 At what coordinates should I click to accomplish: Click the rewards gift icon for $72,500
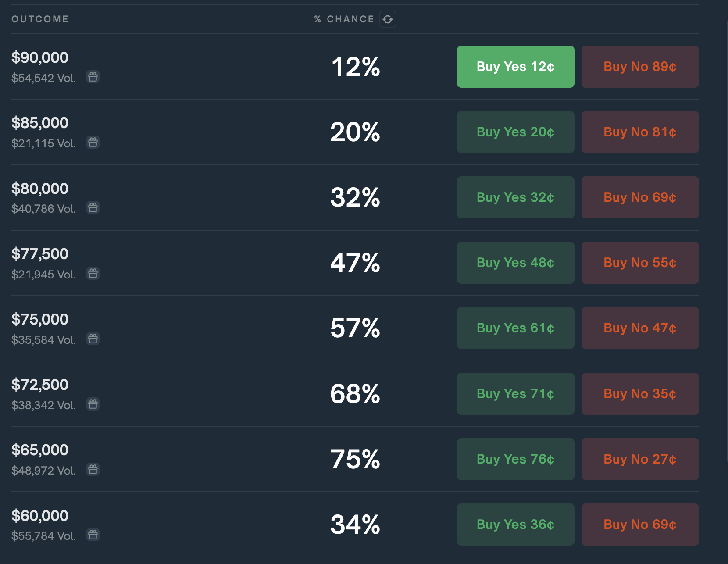[x=93, y=404]
